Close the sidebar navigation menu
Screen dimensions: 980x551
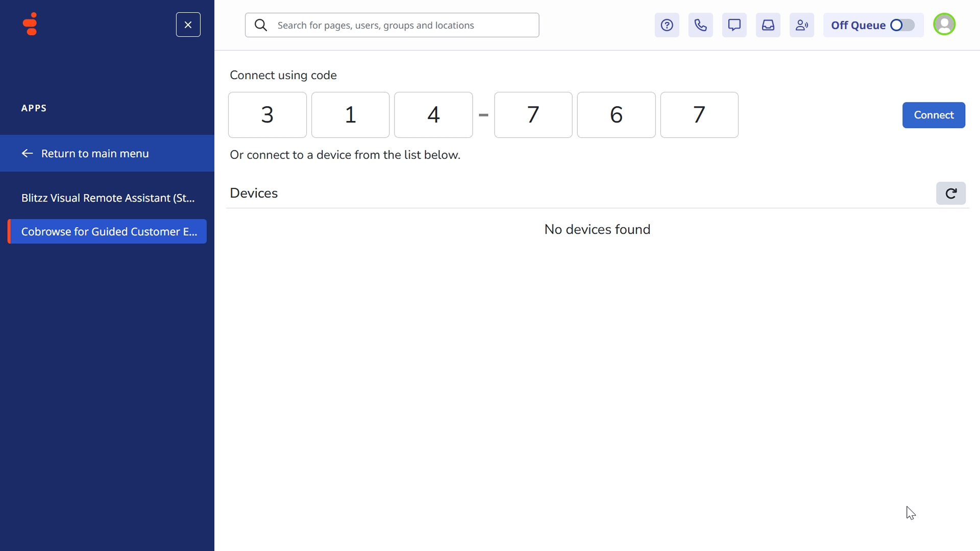pyautogui.click(x=188, y=24)
